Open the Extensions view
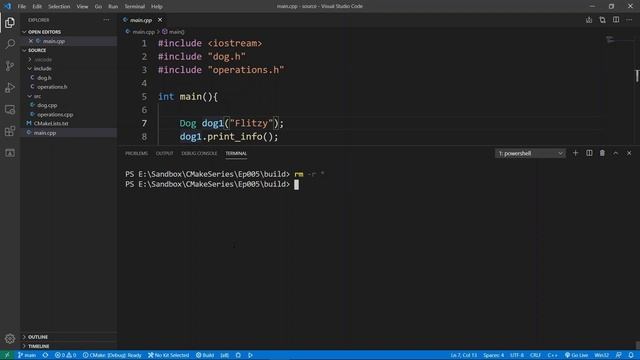The width and height of the screenshot is (640, 360). (x=10, y=131)
